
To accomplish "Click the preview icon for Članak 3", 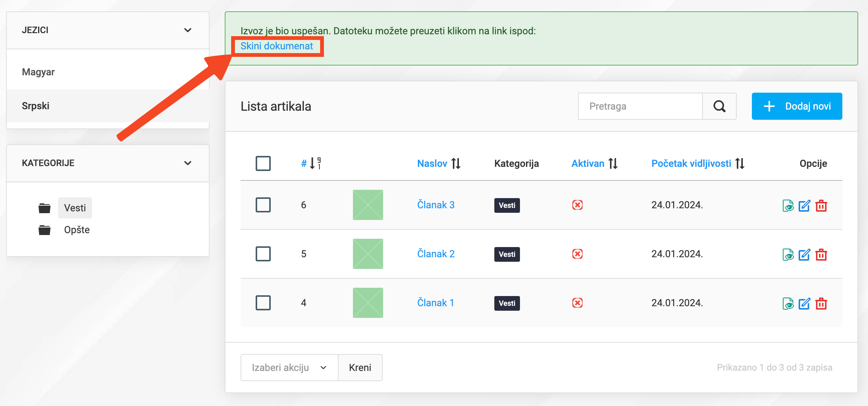I will (788, 206).
